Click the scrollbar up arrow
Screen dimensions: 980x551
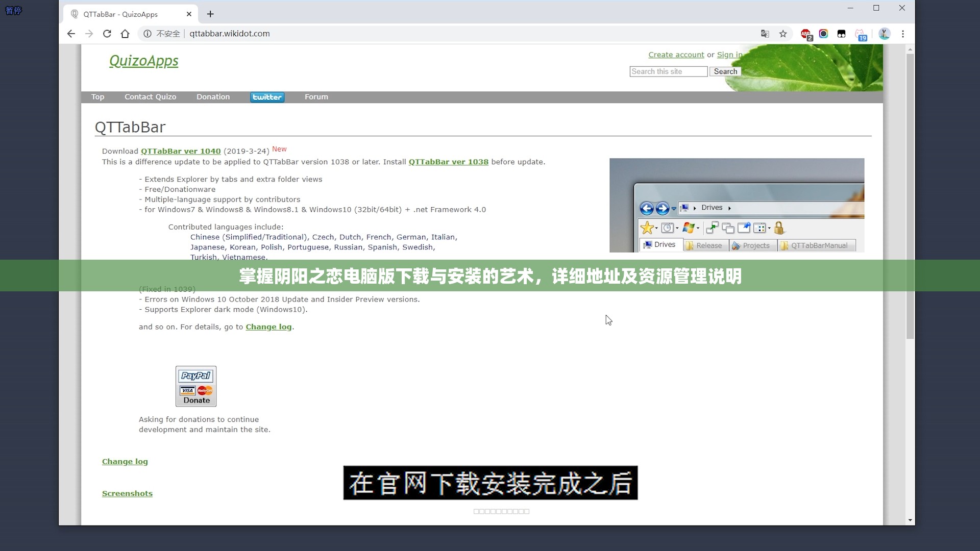tap(910, 49)
